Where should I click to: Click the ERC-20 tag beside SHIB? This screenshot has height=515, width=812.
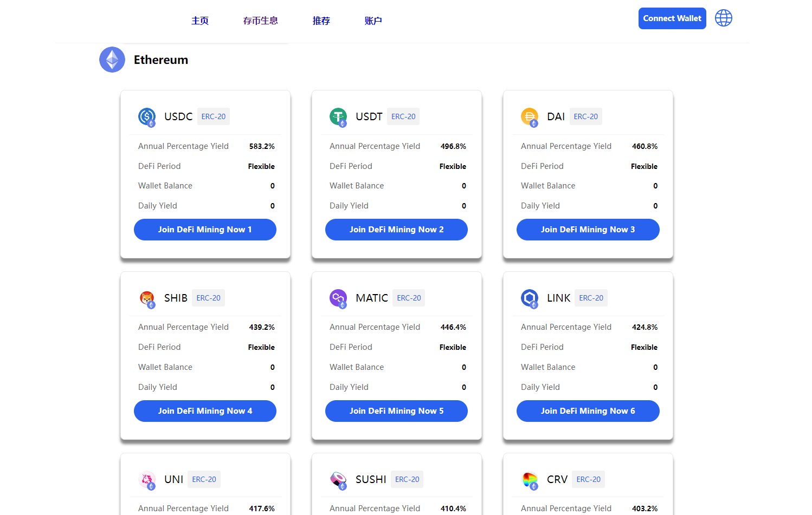pos(209,298)
